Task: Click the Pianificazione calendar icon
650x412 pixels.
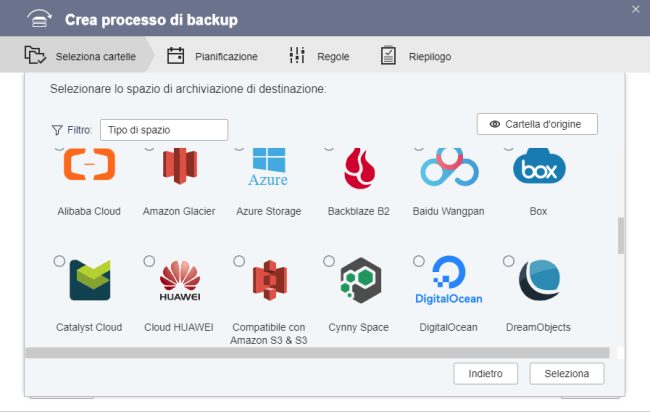Action: coord(175,56)
